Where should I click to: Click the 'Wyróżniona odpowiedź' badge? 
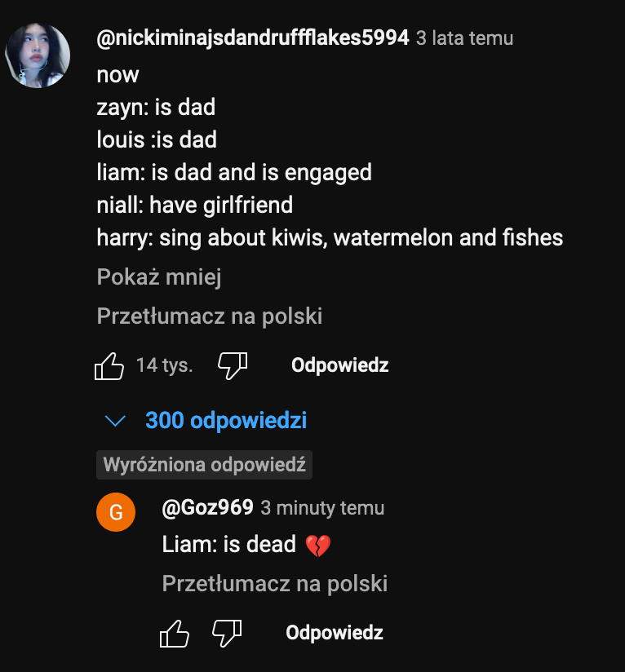[204, 466]
